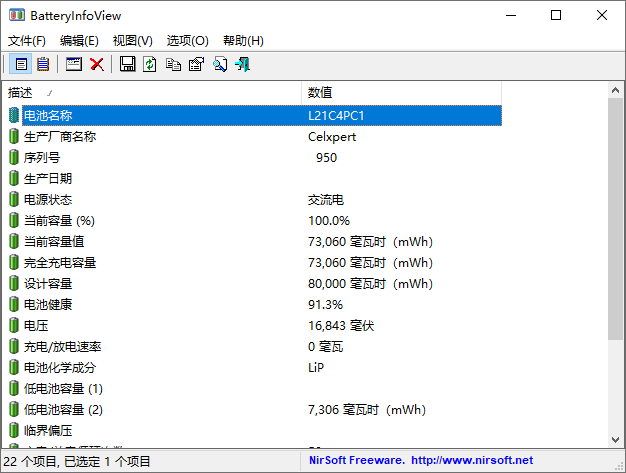Click the find magnifier icon
Viewport: 626px width, 473px height.
(x=219, y=64)
